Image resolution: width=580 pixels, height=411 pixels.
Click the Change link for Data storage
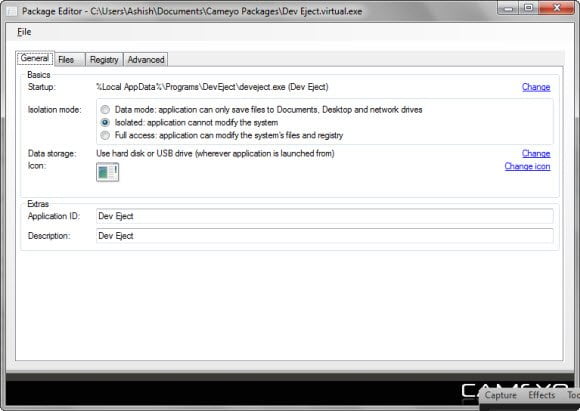pos(536,153)
